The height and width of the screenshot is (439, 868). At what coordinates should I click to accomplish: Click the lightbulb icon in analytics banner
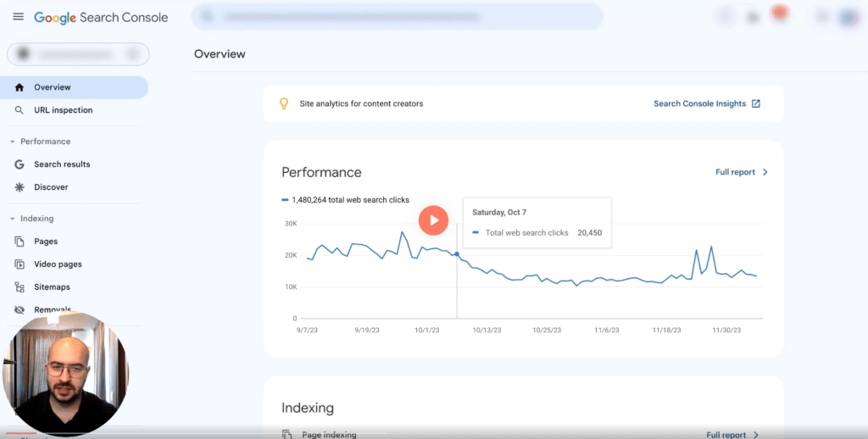283,103
